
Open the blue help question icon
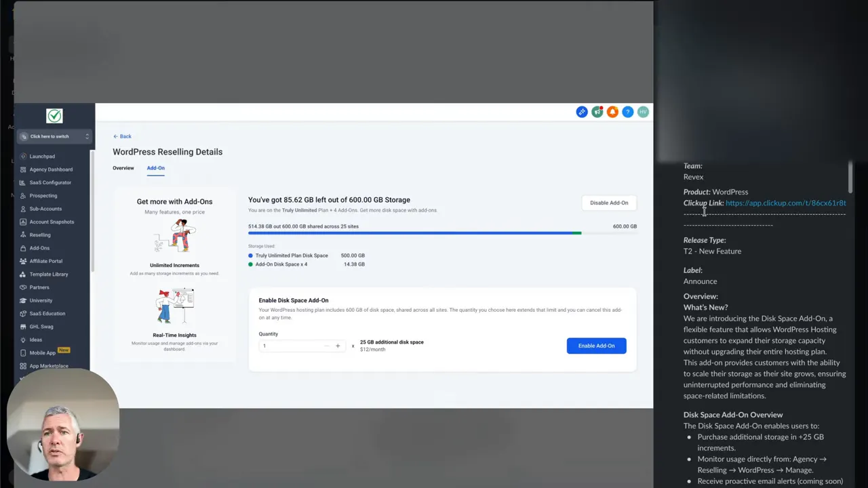pyautogui.click(x=628, y=112)
